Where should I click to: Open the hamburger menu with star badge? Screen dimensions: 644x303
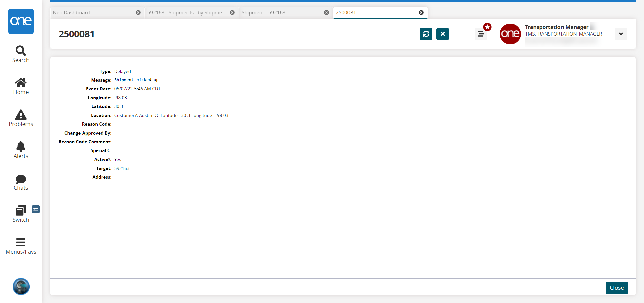(481, 34)
